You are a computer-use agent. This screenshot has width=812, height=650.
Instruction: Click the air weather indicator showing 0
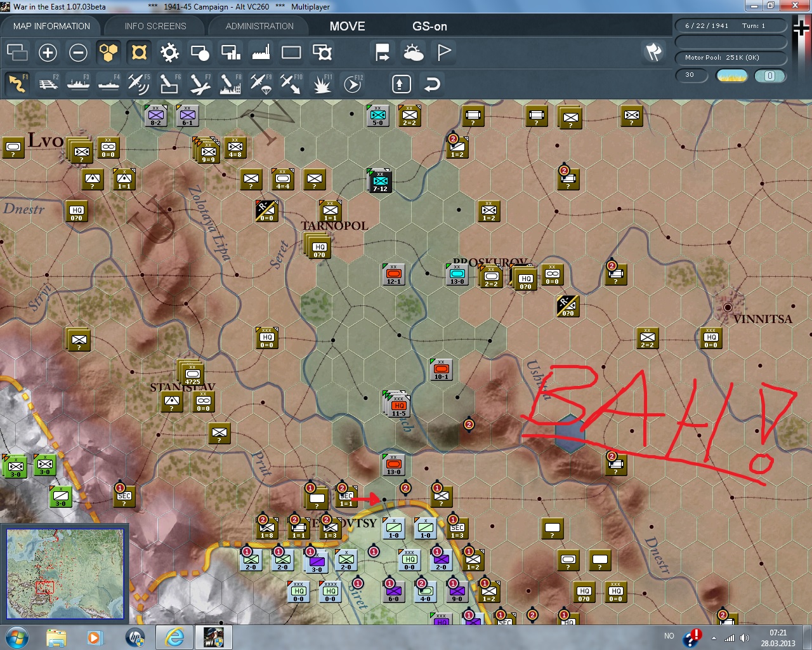point(769,76)
